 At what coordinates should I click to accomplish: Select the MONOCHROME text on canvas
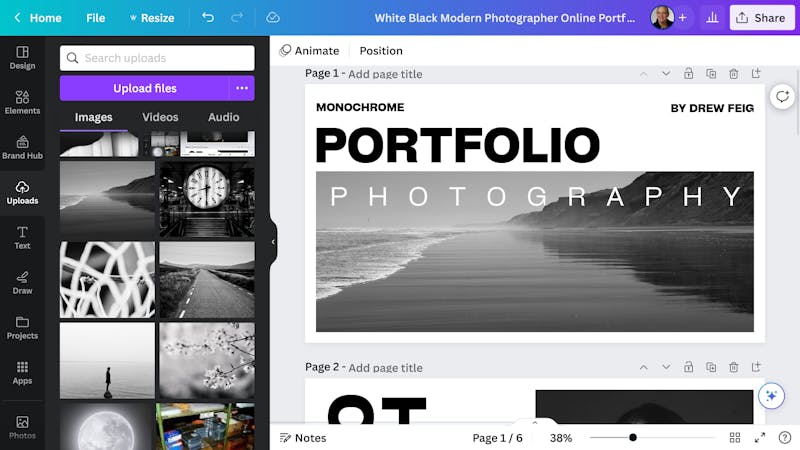click(x=360, y=107)
